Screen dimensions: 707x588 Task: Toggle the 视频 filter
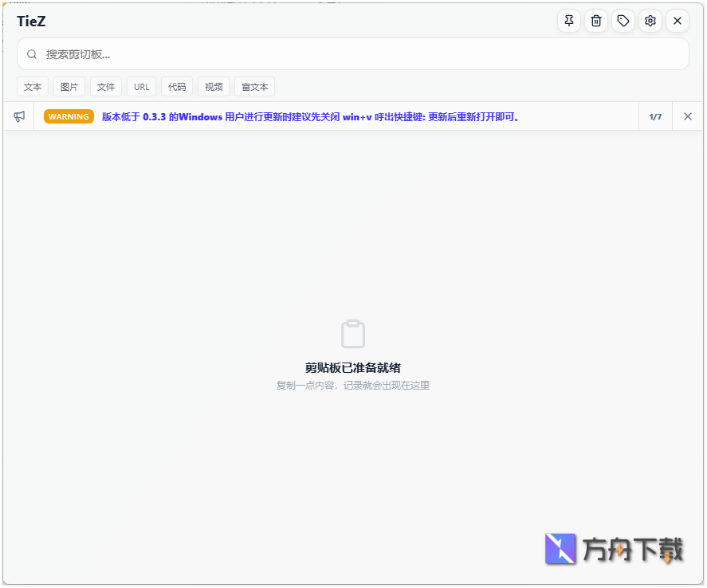[213, 86]
